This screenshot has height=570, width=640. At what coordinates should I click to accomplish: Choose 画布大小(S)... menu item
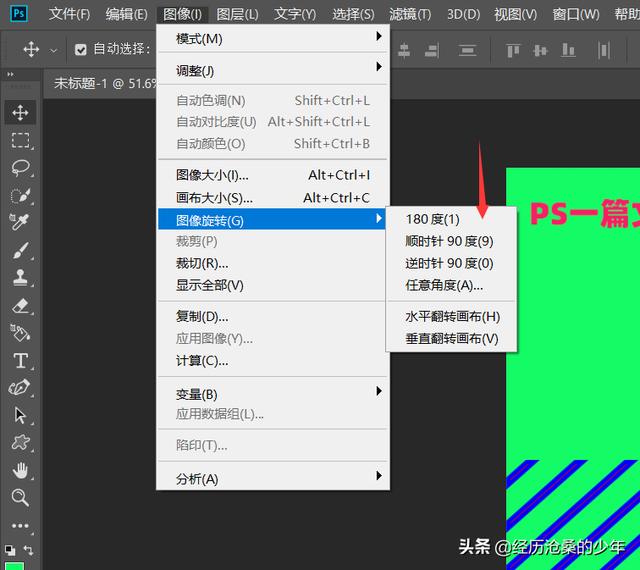pos(272,197)
